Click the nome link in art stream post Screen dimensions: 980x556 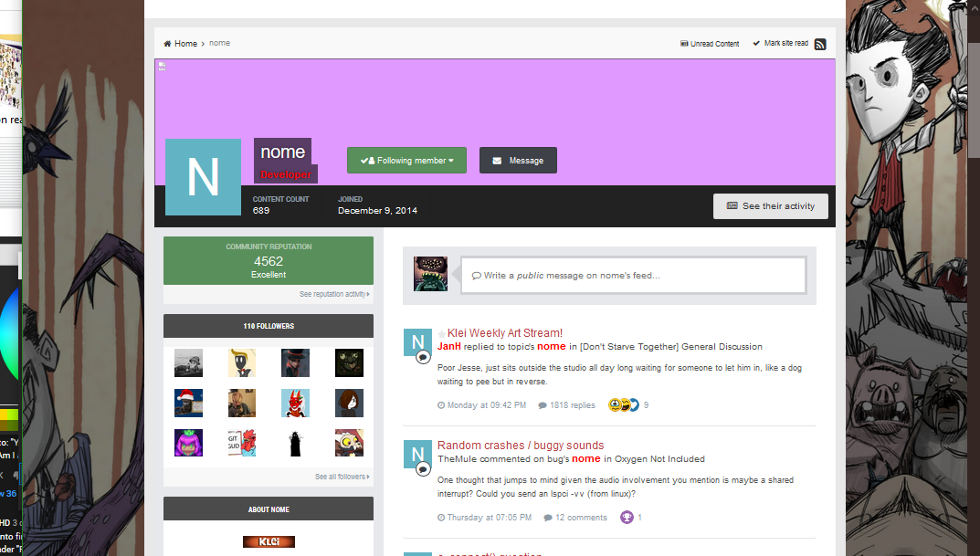[x=552, y=347]
